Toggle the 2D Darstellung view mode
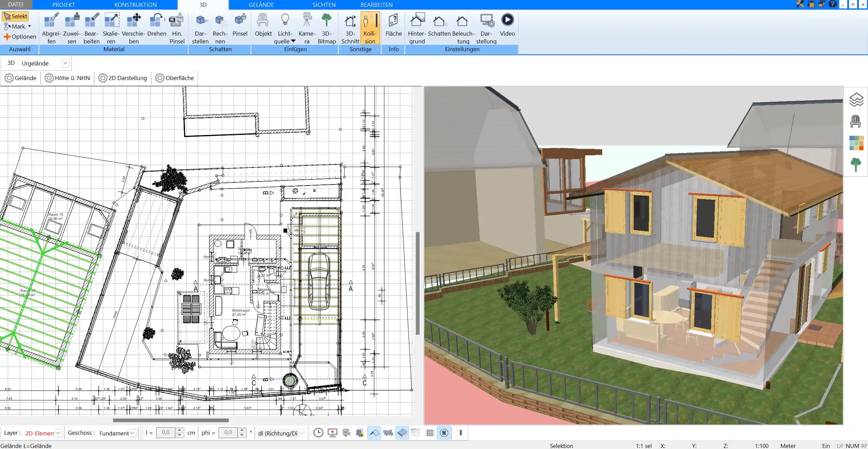The height and width of the screenshot is (449, 868). coord(123,77)
